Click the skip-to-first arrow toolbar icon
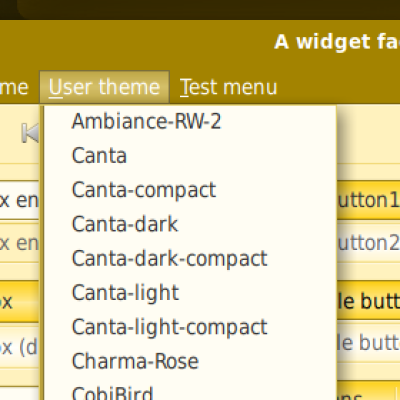The image size is (400, 400). 30,133
